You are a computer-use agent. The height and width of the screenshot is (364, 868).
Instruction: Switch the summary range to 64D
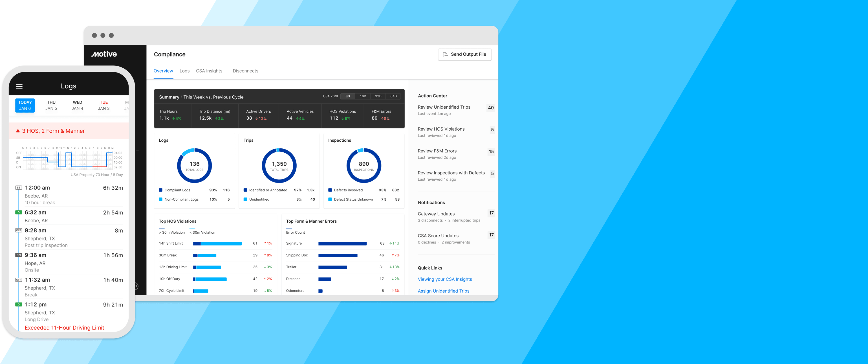[393, 97]
